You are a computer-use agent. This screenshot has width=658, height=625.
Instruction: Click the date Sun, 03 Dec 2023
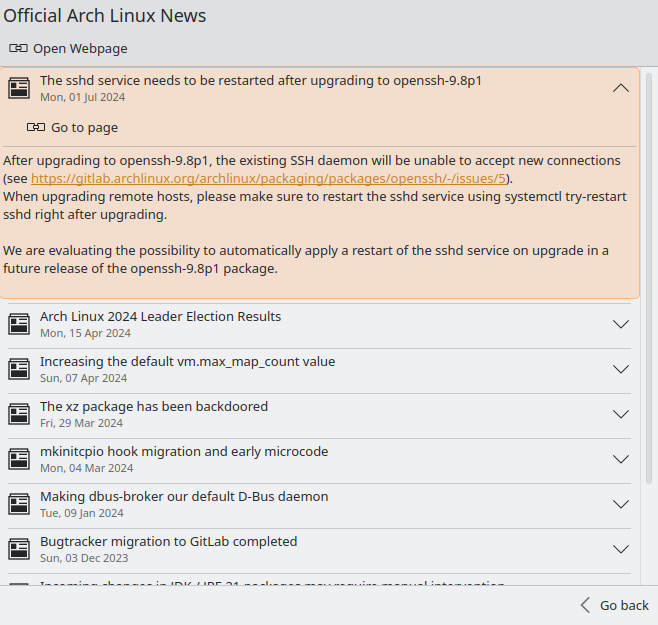pyautogui.click(x=84, y=558)
